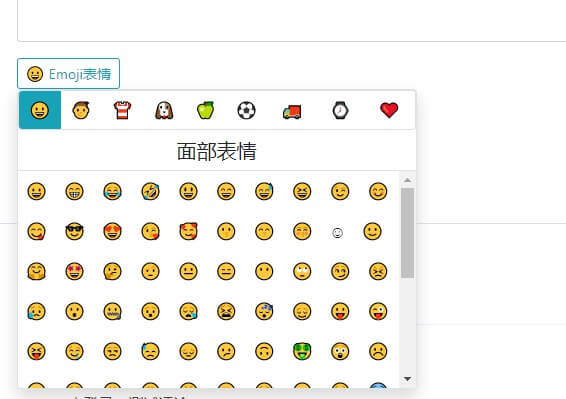Choose the star-struck pink star eyes emoji
Viewport: 566px width, 399px height.
(74, 272)
